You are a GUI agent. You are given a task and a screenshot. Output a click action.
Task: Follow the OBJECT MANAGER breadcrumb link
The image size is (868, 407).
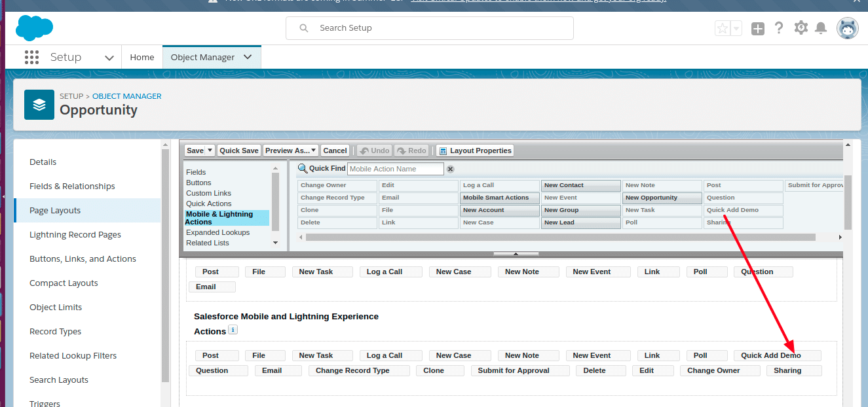126,96
